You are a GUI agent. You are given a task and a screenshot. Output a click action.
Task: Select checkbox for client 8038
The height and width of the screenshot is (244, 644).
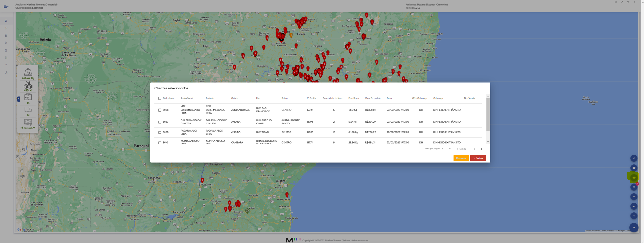(x=160, y=110)
